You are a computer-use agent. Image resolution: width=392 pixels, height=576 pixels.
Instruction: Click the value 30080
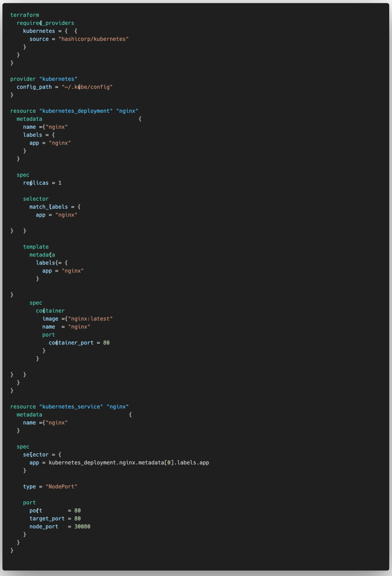(82, 527)
